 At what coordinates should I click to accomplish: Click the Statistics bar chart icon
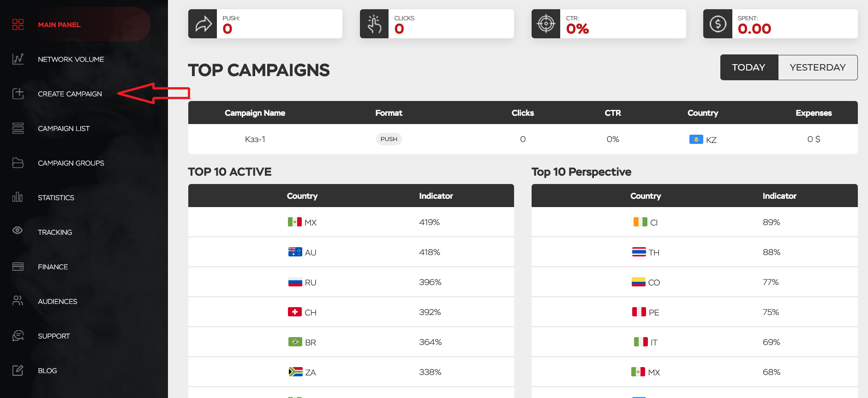(18, 197)
